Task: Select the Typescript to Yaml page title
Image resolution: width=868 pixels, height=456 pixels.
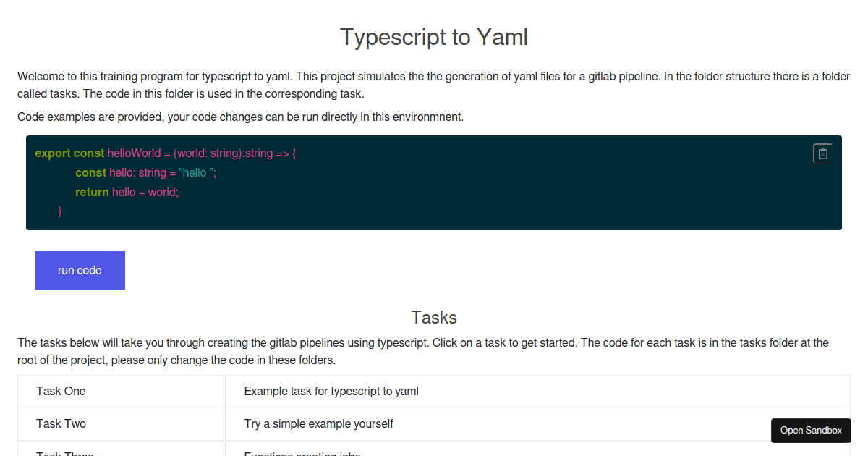Action: [433, 37]
